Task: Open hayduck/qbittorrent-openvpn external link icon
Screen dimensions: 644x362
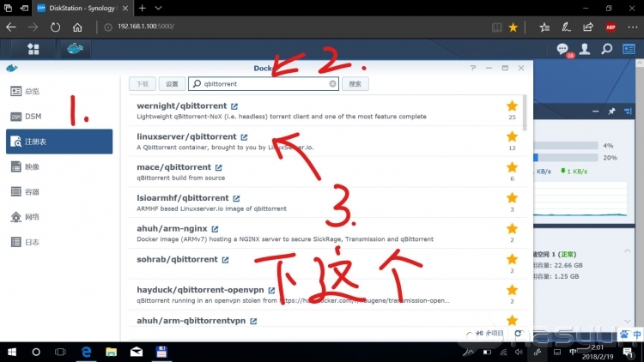Action: 271,290
